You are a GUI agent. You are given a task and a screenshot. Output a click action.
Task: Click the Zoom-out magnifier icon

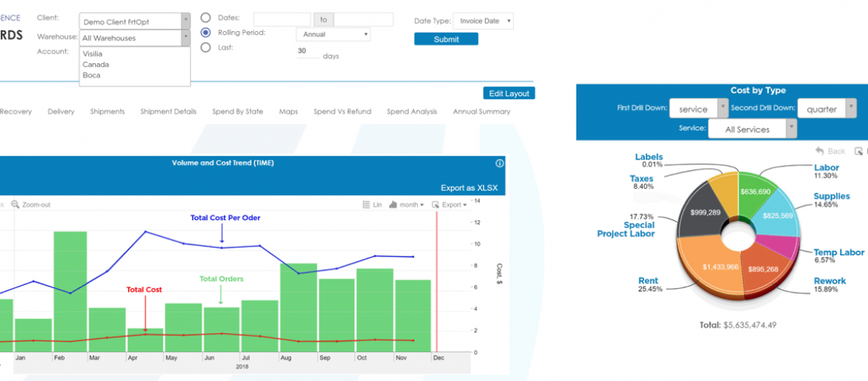15,205
